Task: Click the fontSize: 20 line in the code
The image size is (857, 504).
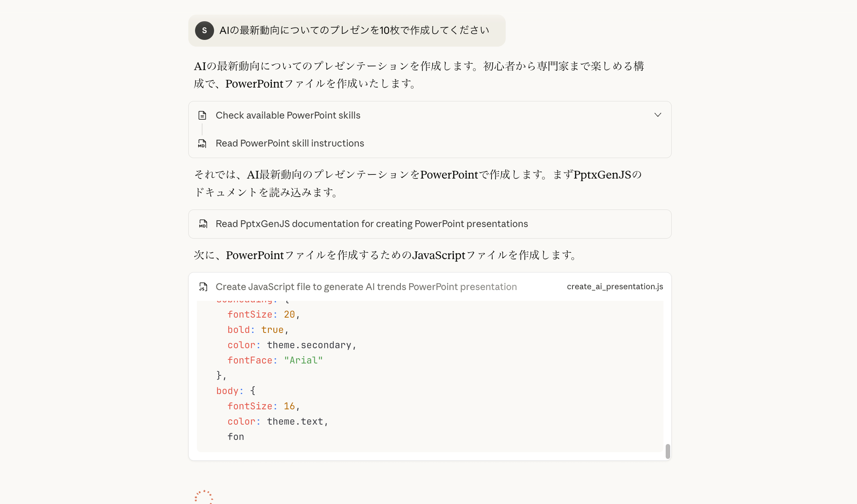Action: click(263, 315)
